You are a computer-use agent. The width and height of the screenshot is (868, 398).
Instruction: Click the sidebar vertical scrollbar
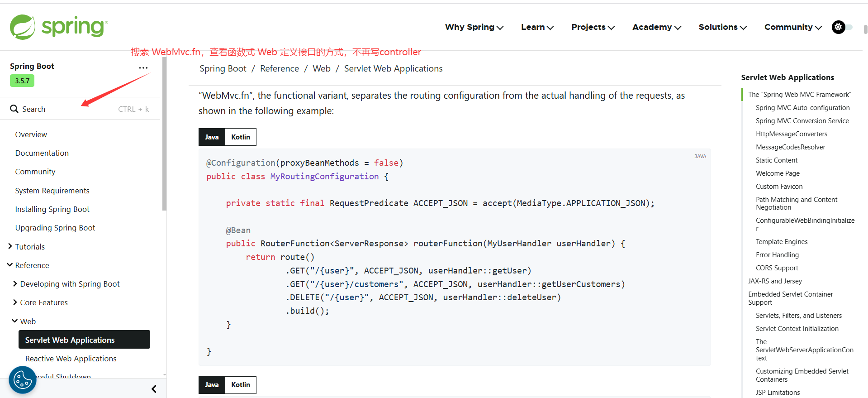click(x=165, y=134)
